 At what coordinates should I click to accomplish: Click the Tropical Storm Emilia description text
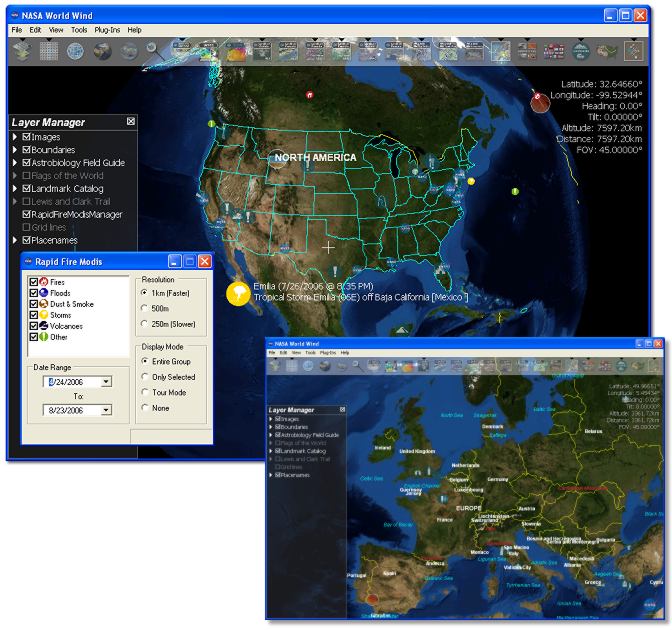(x=360, y=297)
